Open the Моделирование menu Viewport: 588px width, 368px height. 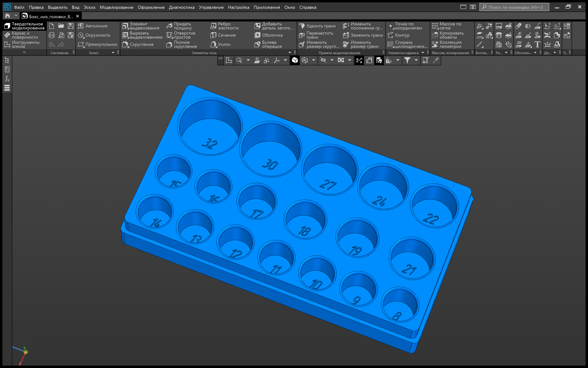click(x=116, y=7)
